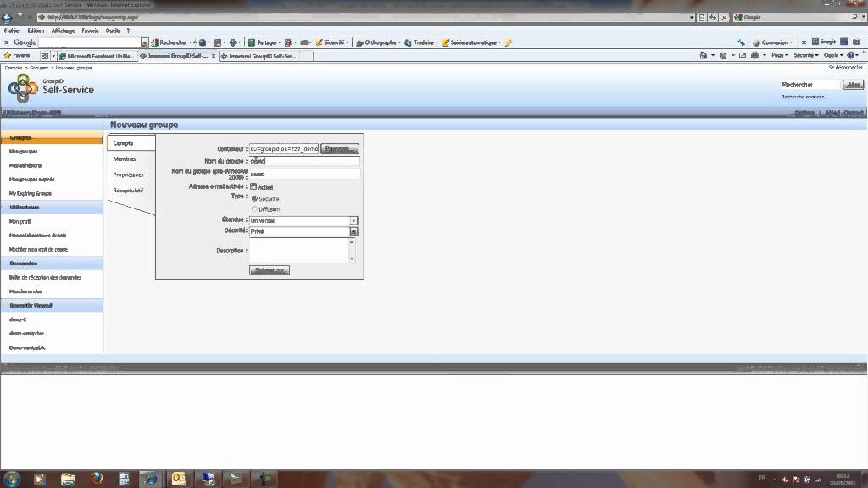868x488 pixels.
Task: Click the Snagit toolbar icon
Action: click(824, 42)
